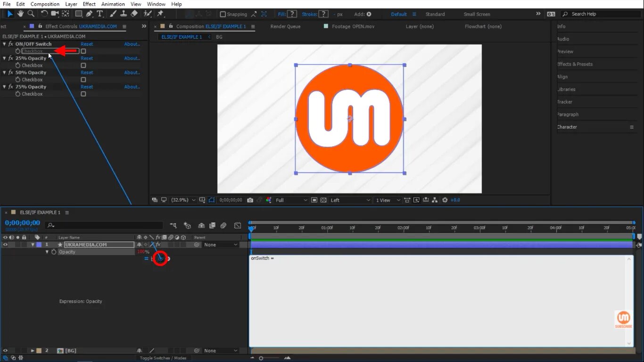
Task: Select the Horizontal Type tool
Action: pyautogui.click(x=100, y=14)
